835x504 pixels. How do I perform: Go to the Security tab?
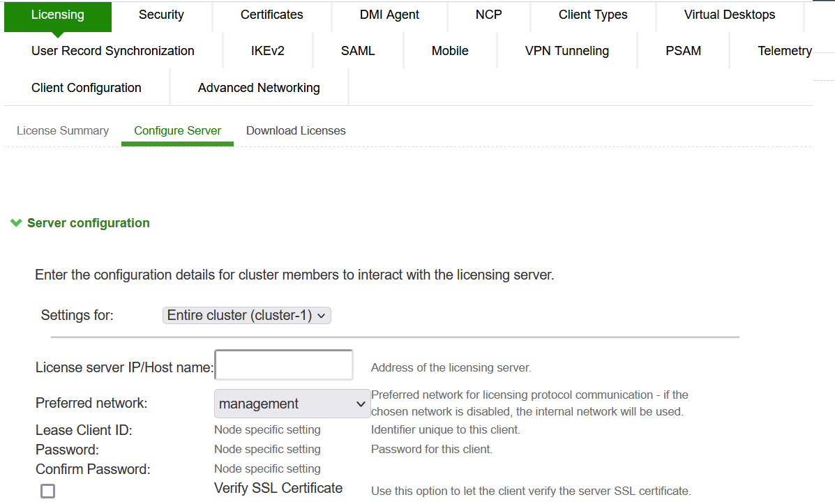pyautogui.click(x=161, y=15)
